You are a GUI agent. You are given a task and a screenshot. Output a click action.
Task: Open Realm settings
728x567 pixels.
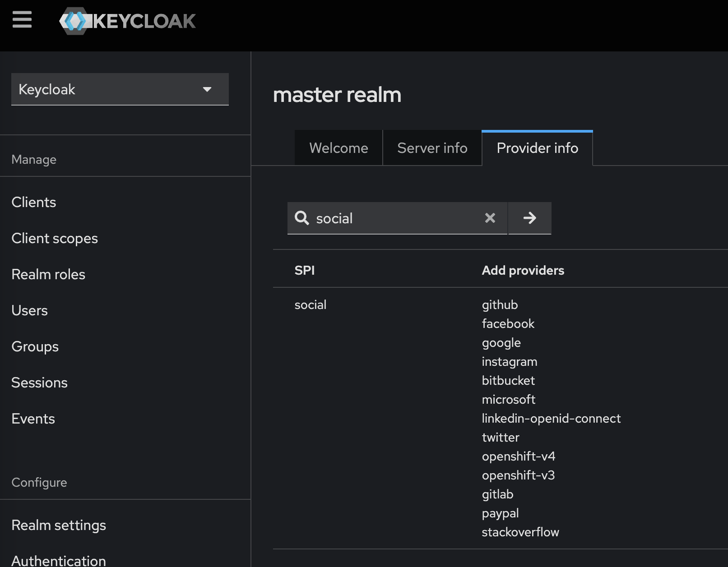pos(59,525)
